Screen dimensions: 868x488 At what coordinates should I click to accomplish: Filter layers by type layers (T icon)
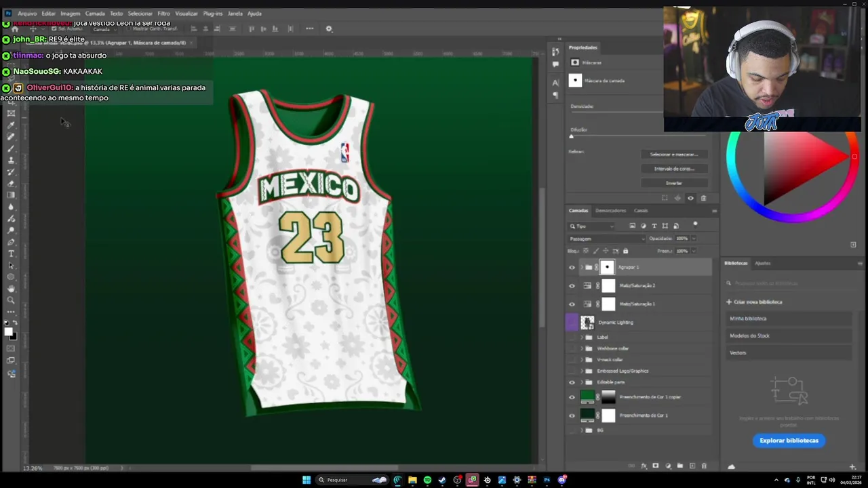pos(654,226)
